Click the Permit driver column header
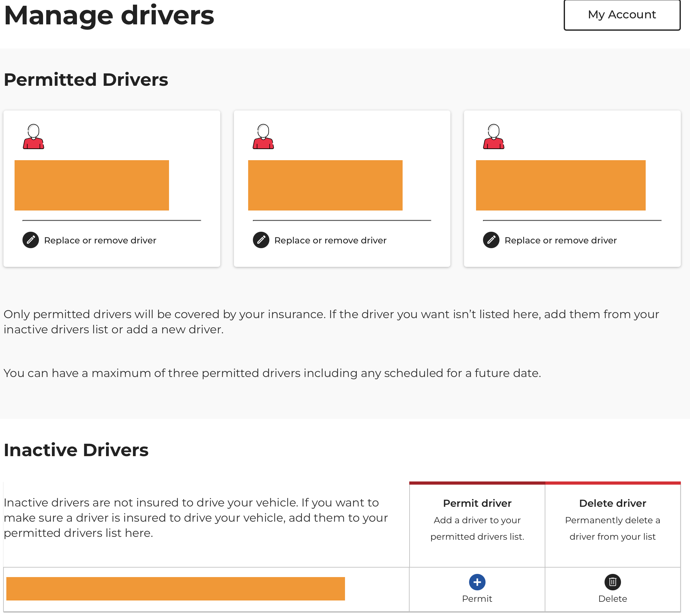690x616 pixels. point(477,503)
